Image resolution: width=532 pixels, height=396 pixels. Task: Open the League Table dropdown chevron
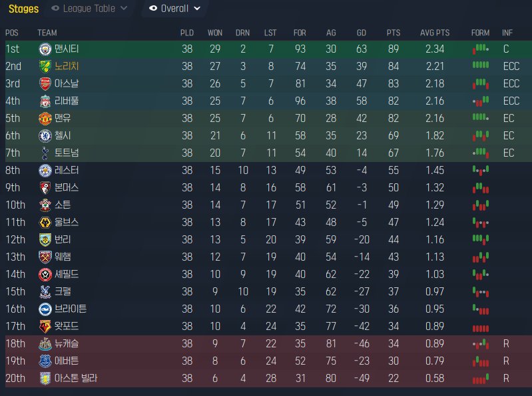[x=124, y=8]
